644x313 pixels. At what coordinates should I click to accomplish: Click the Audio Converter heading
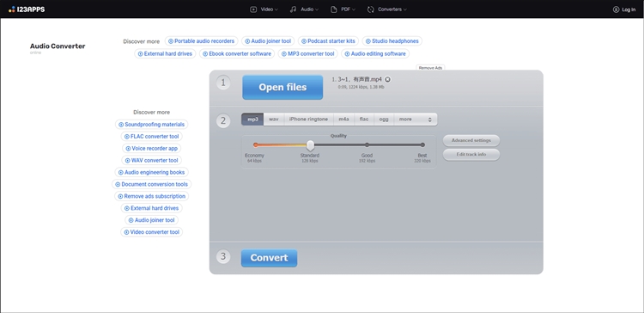click(x=58, y=46)
